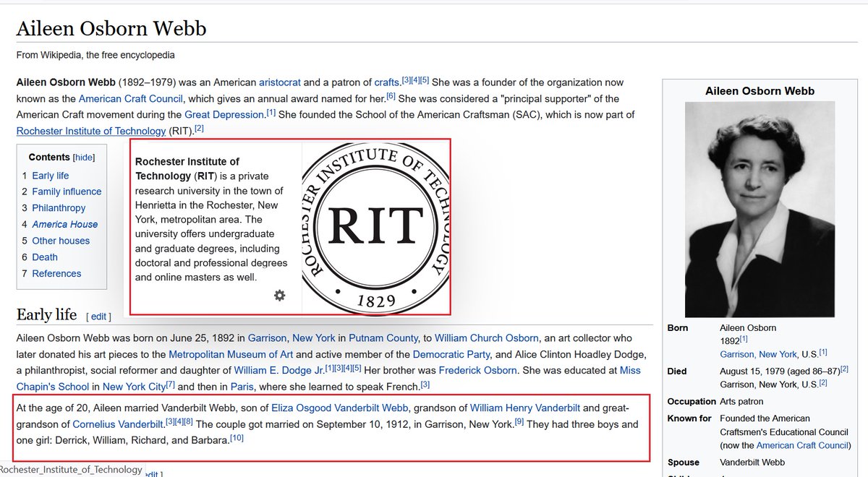Open the Rochester Institute of Technology link
The width and height of the screenshot is (868, 477).
(91, 131)
